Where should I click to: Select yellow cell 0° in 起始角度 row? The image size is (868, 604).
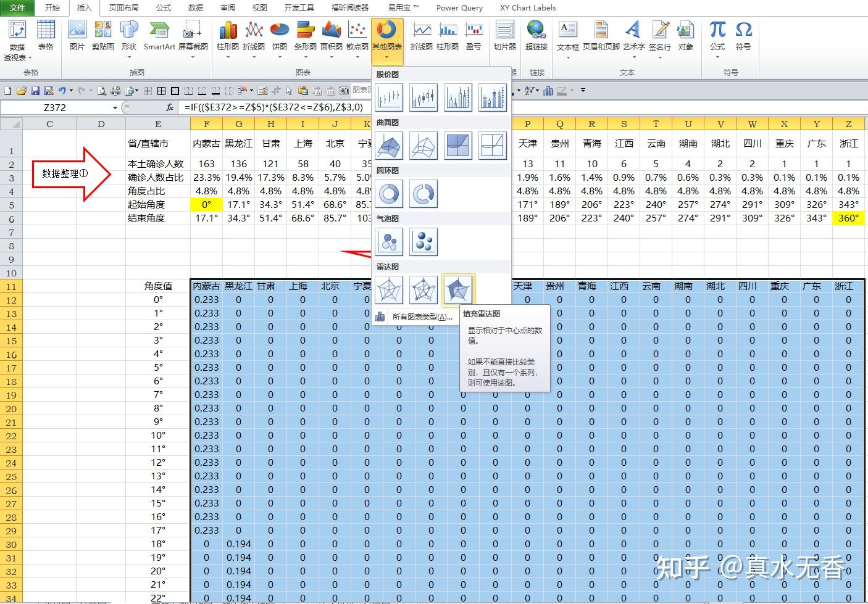click(x=206, y=204)
